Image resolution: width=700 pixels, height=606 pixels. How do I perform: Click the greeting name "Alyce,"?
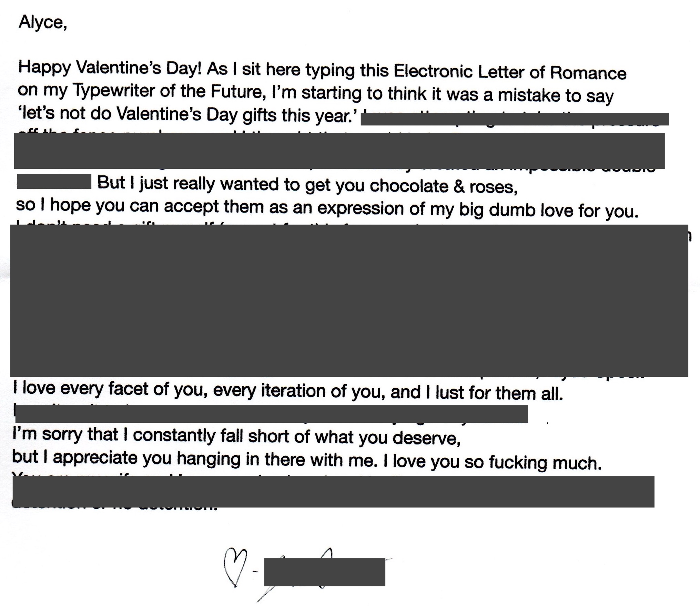pyautogui.click(x=43, y=23)
